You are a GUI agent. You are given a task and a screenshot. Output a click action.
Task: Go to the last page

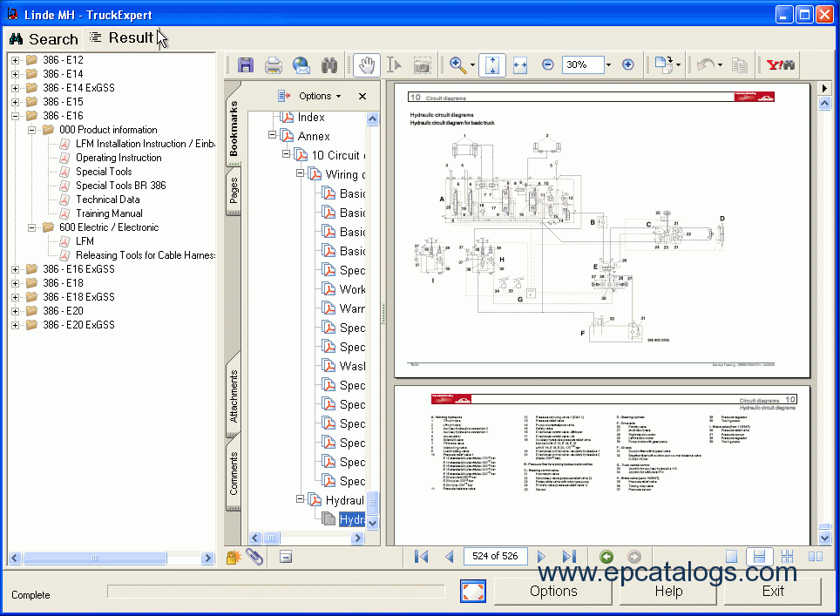coord(569,557)
